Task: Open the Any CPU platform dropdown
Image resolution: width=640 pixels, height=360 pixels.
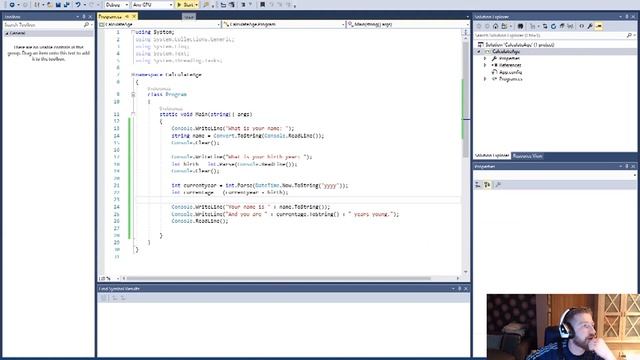Action: pos(152,4)
